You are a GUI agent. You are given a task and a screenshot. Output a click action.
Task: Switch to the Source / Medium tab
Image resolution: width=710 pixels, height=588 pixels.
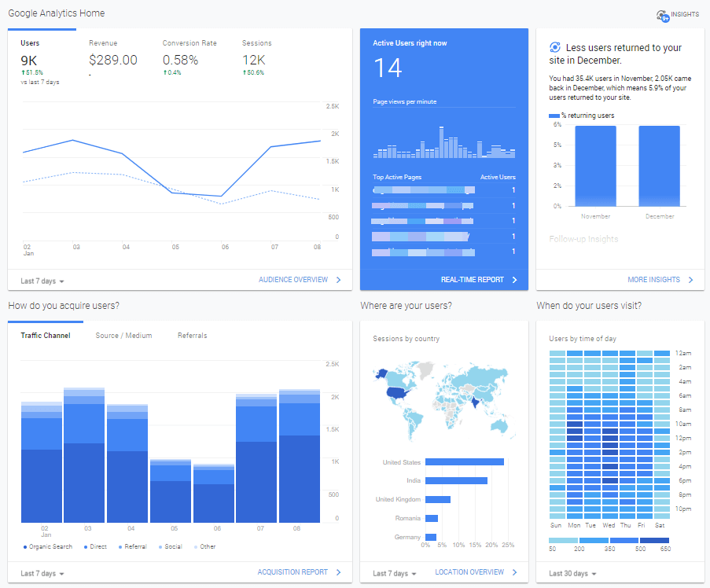tap(123, 335)
